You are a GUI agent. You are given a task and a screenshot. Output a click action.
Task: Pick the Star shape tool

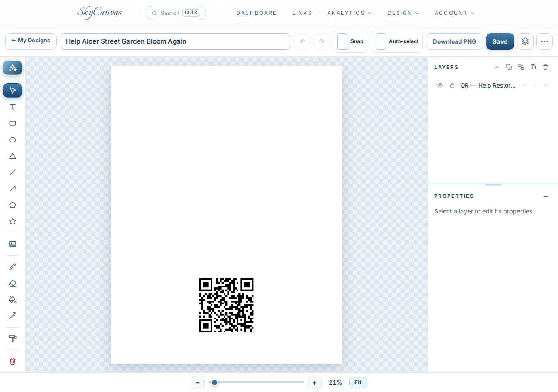point(13,221)
